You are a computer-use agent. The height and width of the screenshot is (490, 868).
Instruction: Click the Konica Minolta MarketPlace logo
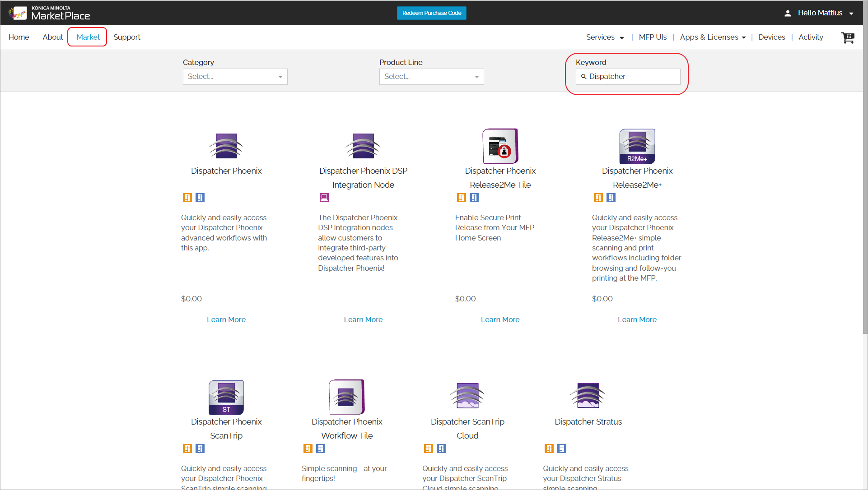(49, 13)
